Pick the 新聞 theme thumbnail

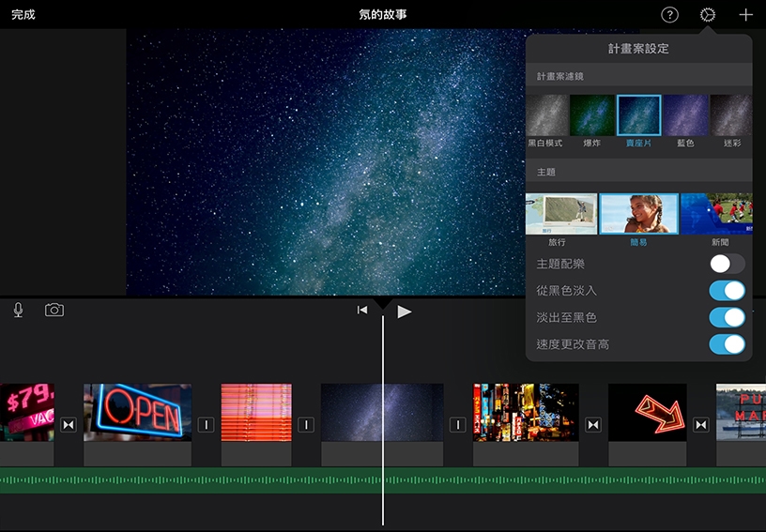click(718, 214)
